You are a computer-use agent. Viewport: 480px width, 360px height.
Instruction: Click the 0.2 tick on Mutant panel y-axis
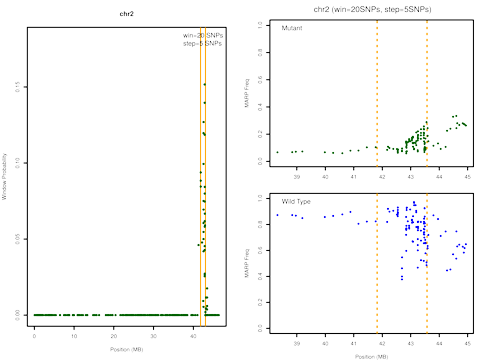[x=260, y=134]
